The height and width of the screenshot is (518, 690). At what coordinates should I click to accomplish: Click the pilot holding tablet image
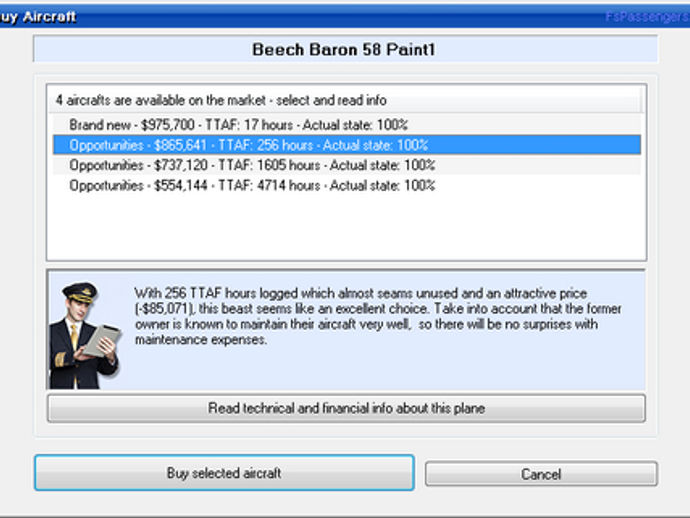coord(84,335)
